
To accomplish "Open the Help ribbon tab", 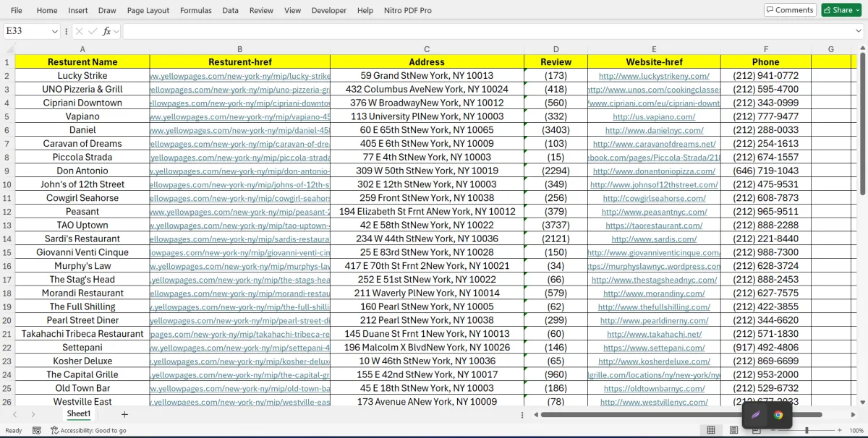I will (x=365, y=10).
